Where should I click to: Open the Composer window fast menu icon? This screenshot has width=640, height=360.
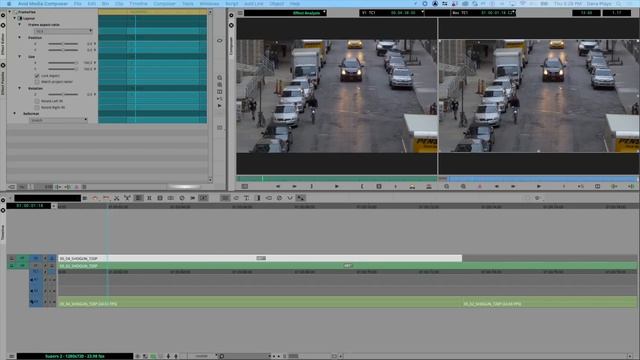[240, 13]
